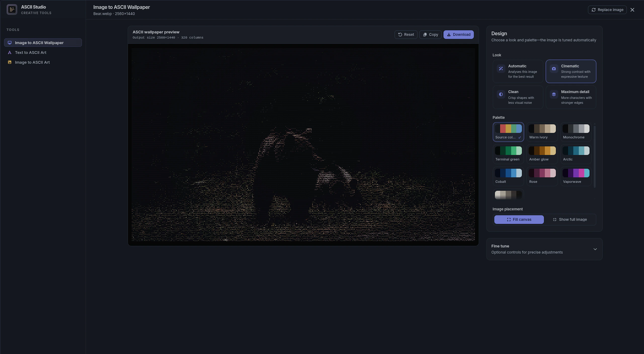Click the letter A icon for Text to ASCII Art

[10, 52]
